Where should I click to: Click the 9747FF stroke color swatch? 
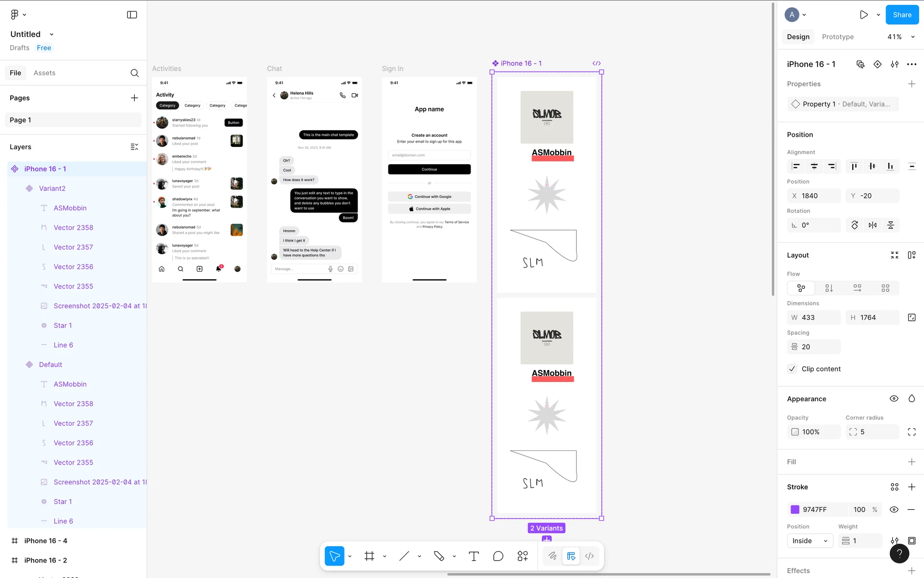[795, 510]
